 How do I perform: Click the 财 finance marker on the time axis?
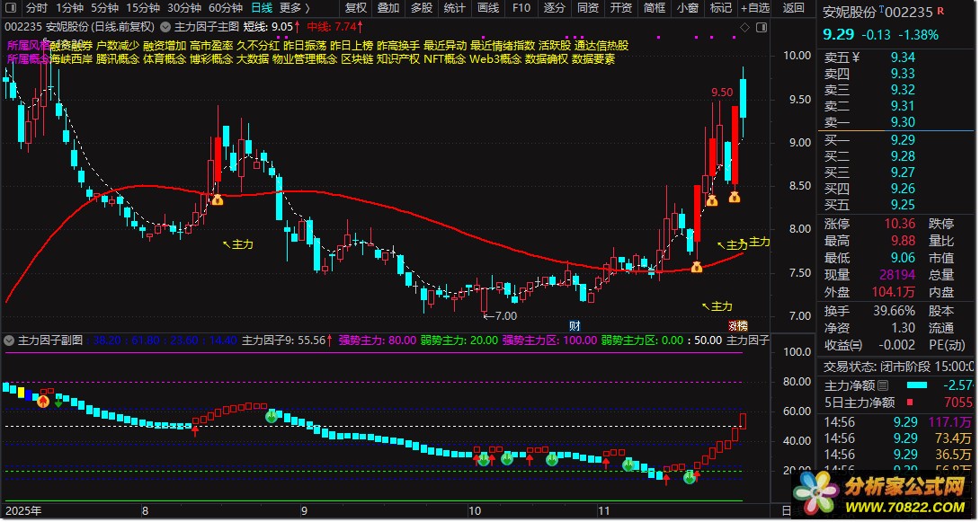click(575, 326)
